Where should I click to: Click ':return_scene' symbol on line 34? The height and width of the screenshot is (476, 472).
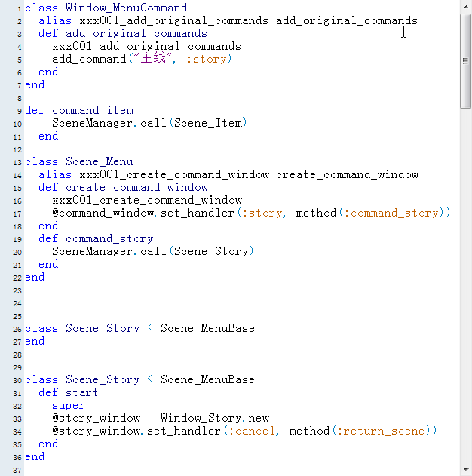(x=381, y=431)
